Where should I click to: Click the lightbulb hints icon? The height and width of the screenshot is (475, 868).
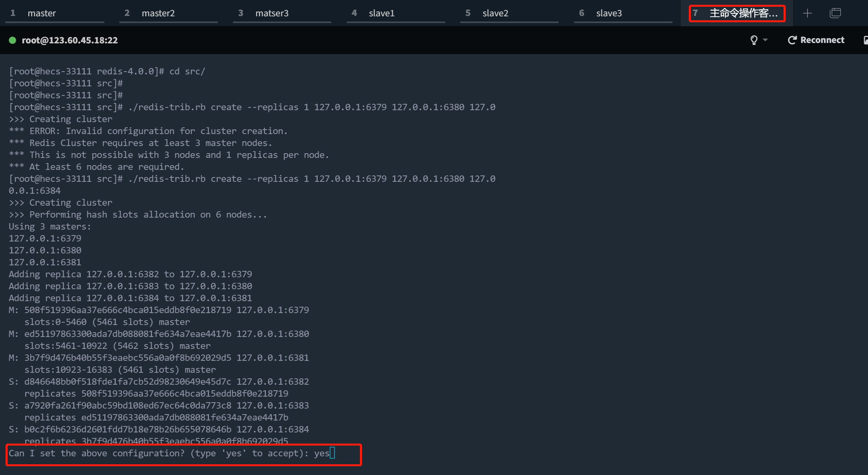[x=754, y=40]
